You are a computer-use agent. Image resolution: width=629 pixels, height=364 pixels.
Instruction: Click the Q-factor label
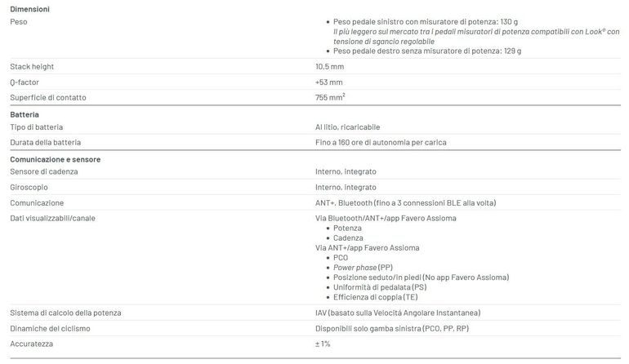pyautogui.click(x=25, y=82)
